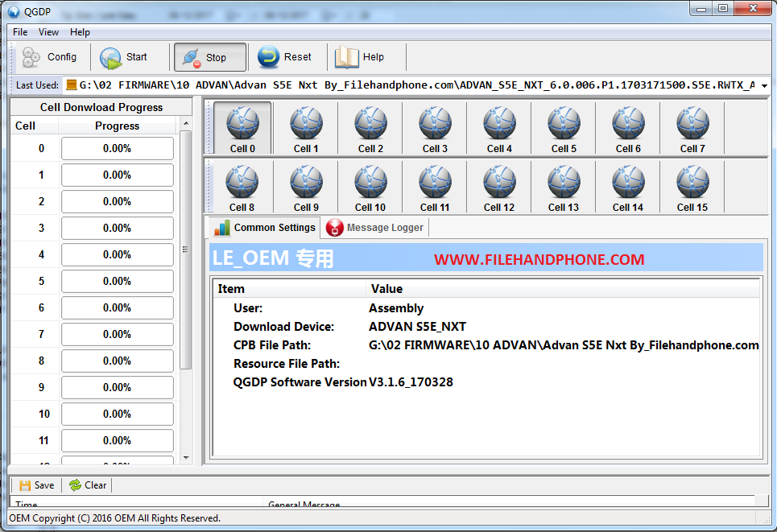Image resolution: width=777 pixels, height=532 pixels.
Task: Click the Value column header
Action: point(563,289)
